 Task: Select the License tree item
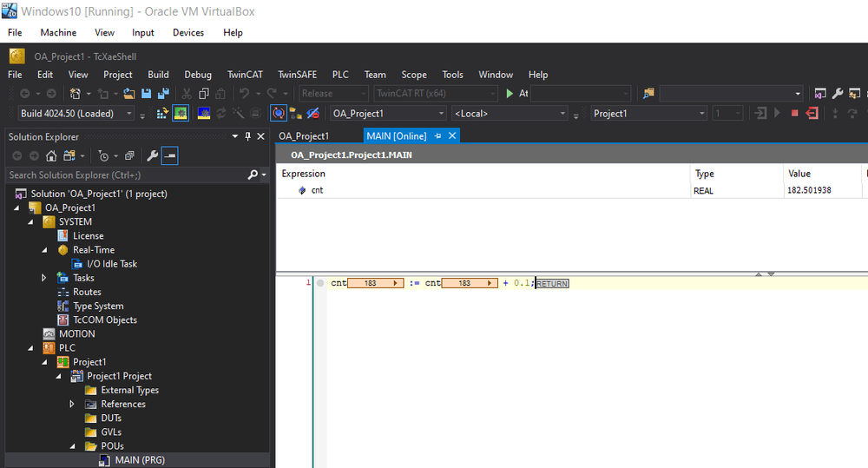(x=88, y=236)
